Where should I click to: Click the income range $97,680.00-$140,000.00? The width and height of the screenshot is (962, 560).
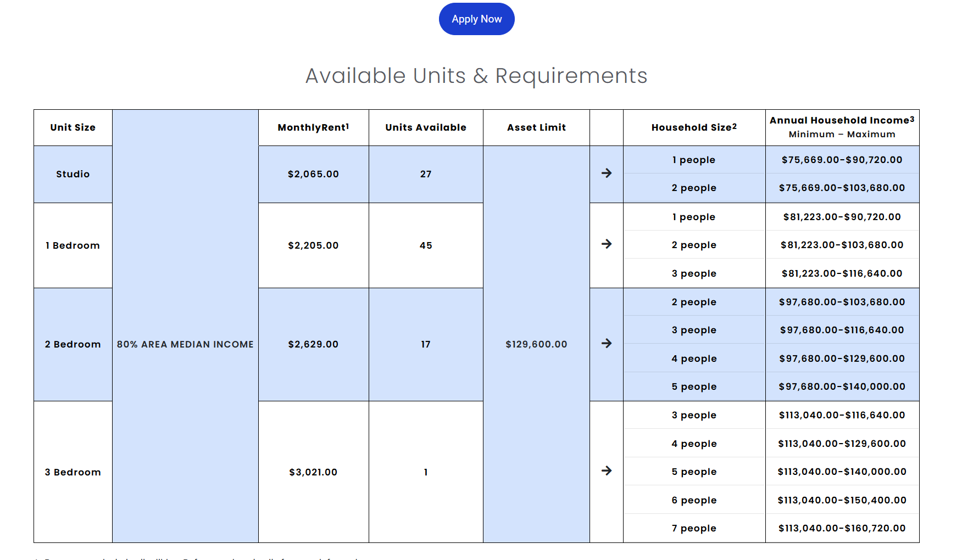coord(842,387)
